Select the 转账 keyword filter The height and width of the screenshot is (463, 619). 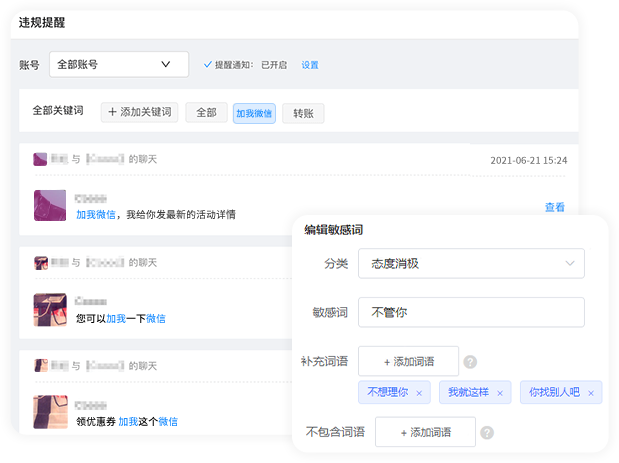(302, 113)
